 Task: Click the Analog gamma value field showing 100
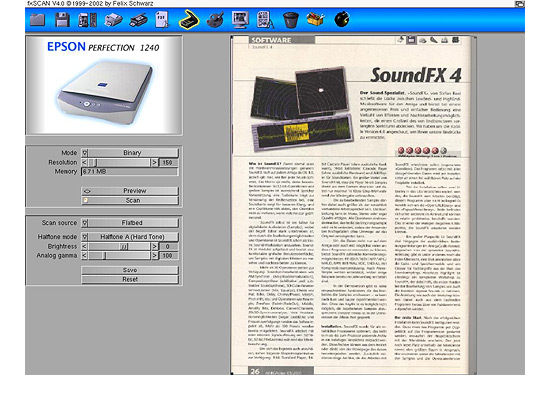click(168, 256)
